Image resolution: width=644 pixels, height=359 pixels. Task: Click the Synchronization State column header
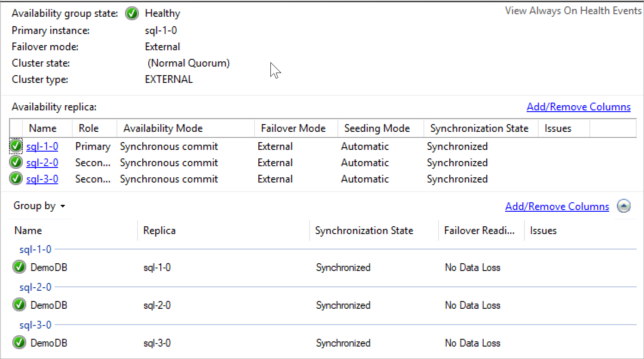(x=480, y=128)
